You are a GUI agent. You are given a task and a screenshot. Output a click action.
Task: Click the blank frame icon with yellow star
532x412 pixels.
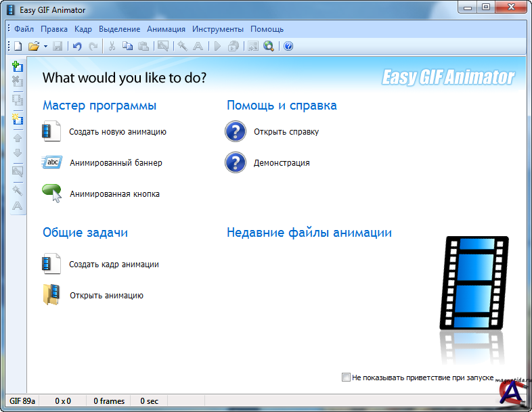click(x=18, y=119)
